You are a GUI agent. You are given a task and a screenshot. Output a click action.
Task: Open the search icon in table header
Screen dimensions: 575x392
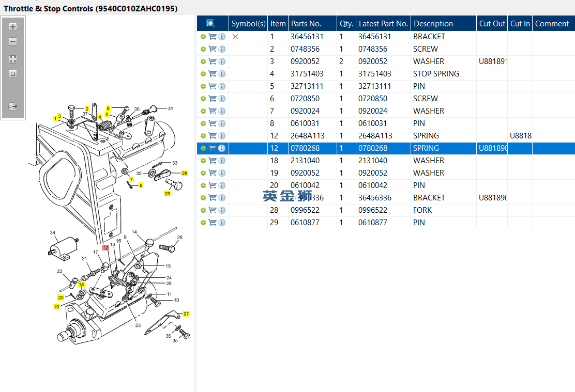tap(210, 23)
